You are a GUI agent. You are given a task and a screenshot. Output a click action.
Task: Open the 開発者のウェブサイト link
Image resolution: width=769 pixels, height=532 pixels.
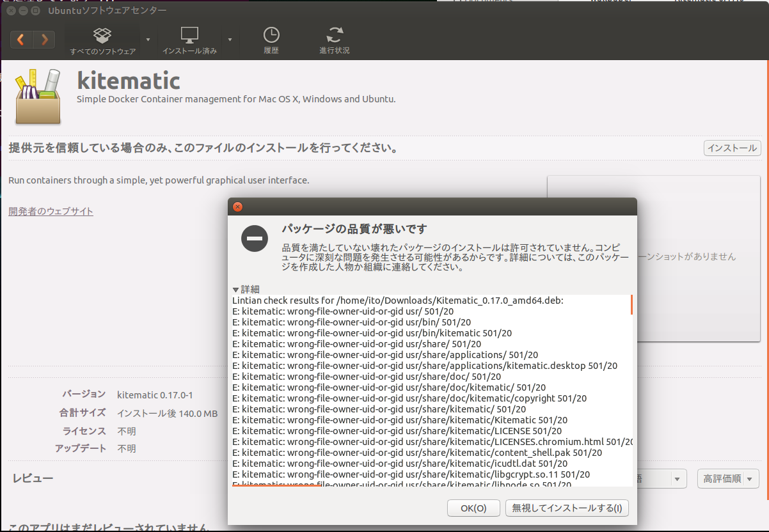point(51,211)
